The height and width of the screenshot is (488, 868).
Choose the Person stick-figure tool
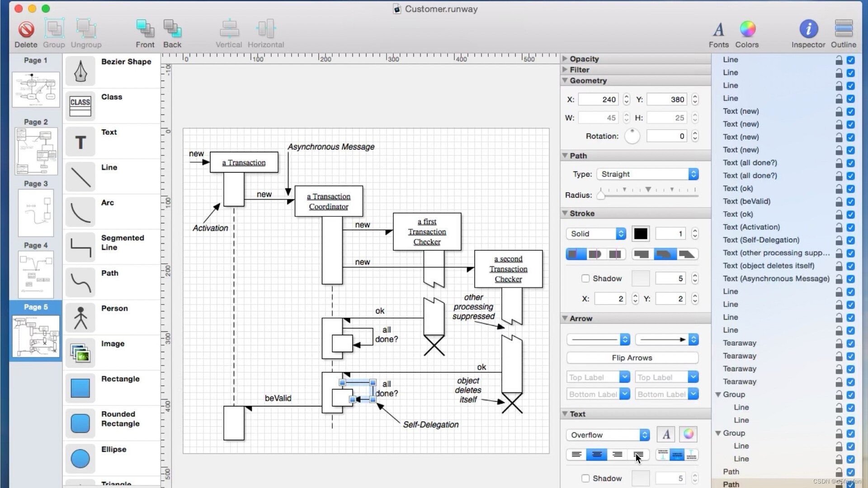pos(80,318)
